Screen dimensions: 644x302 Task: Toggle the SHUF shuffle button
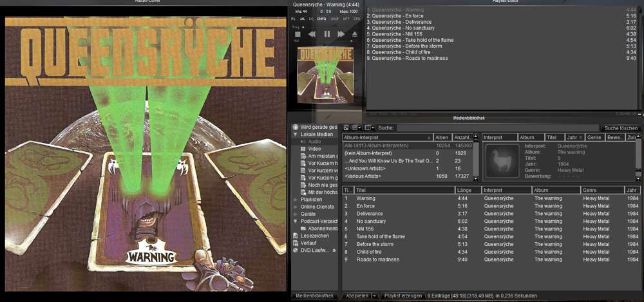point(335,19)
